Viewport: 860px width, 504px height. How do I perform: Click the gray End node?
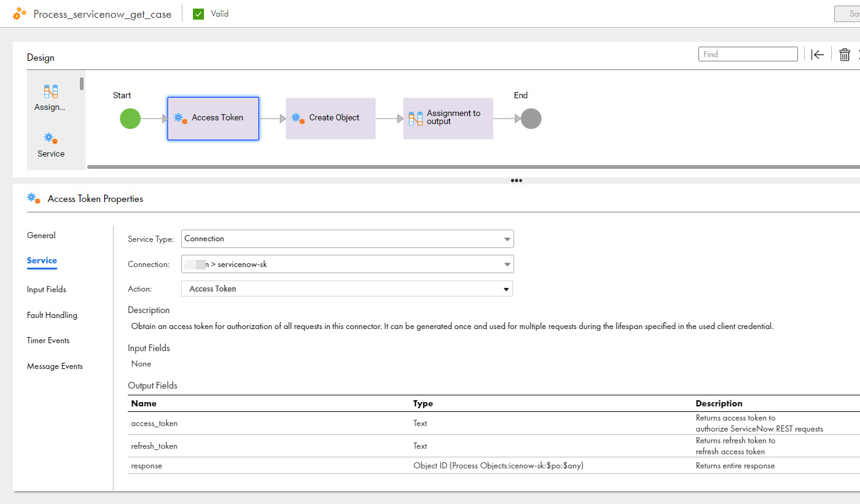point(531,118)
